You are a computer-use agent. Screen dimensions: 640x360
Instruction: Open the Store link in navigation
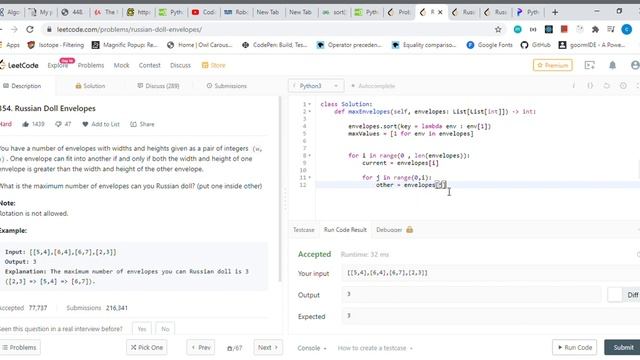[x=213, y=65]
